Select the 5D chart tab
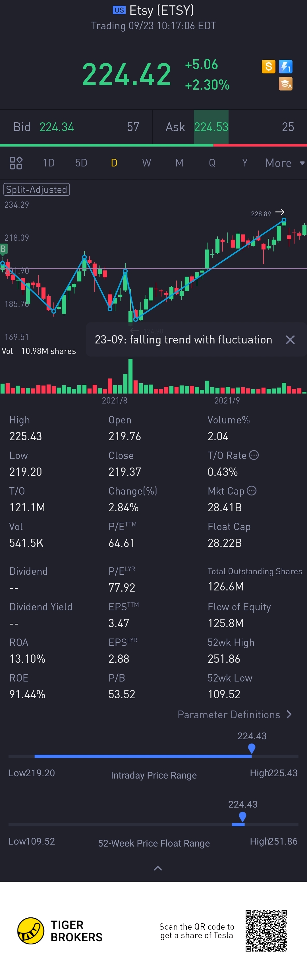The image size is (307, 980). tap(81, 163)
